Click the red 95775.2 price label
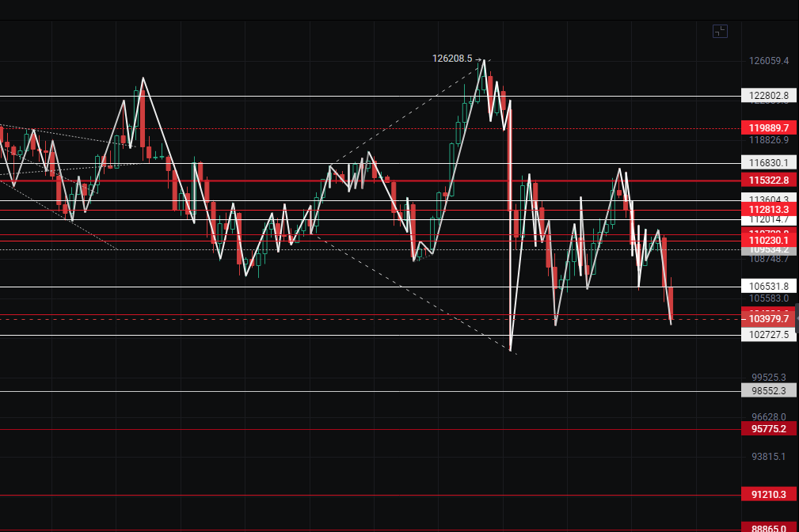Screen dimensions: 799x532 point(768,429)
